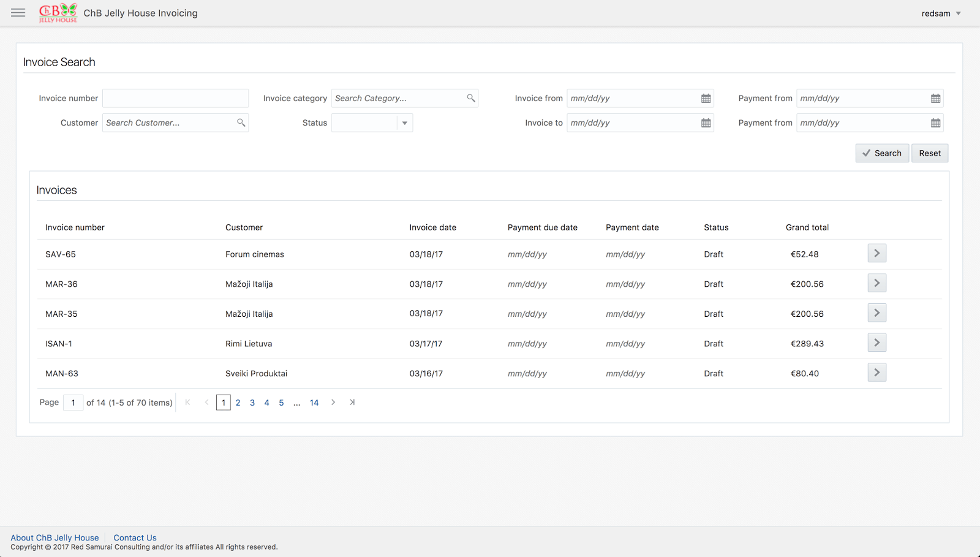The image size is (980, 557).
Task: Open details arrow for invoice SAV-65
Action: (876, 254)
